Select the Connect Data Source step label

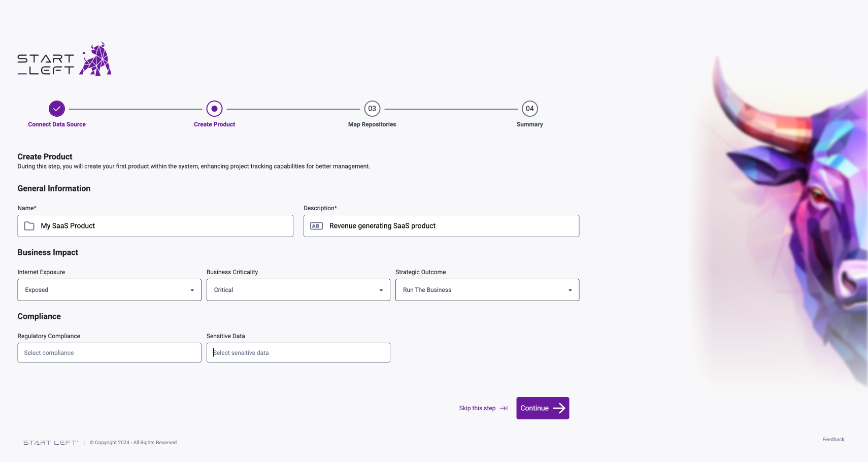(x=57, y=124)
